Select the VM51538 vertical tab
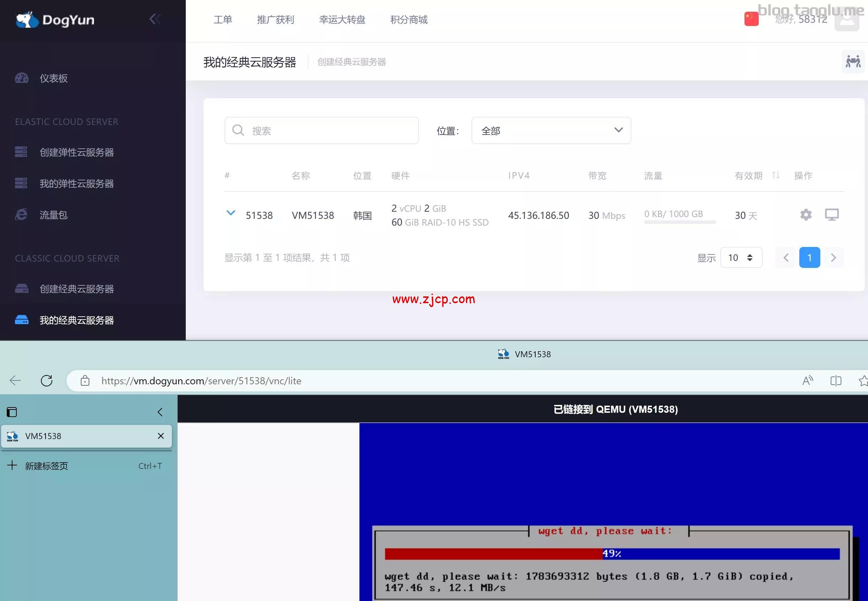Viewport: 868px width, 601px height. pyautogui.click(x=86, y=436)
